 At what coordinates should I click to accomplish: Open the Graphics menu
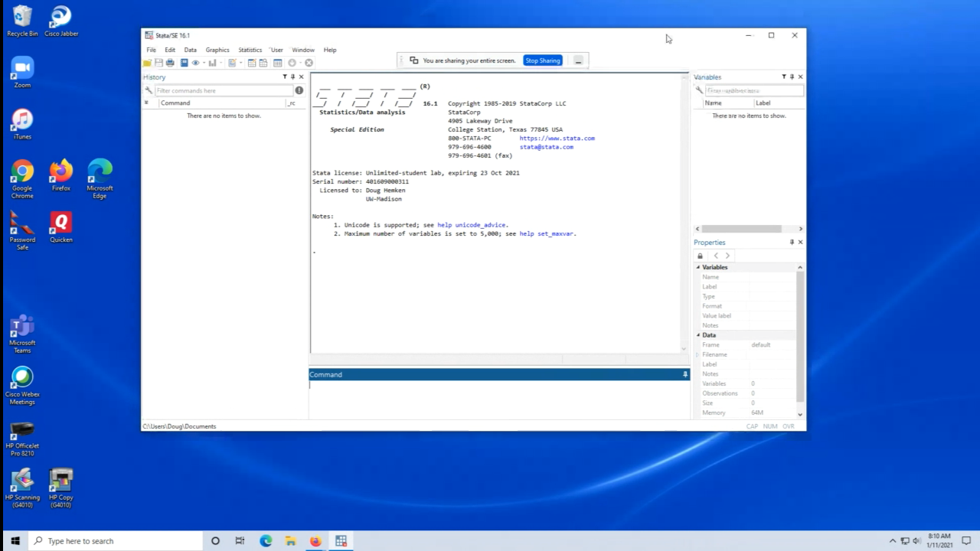[x=217, y=50]
